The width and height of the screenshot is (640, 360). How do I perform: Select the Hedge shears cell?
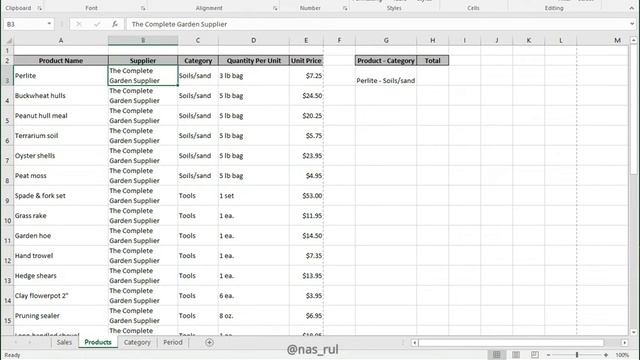pos(61,276)
